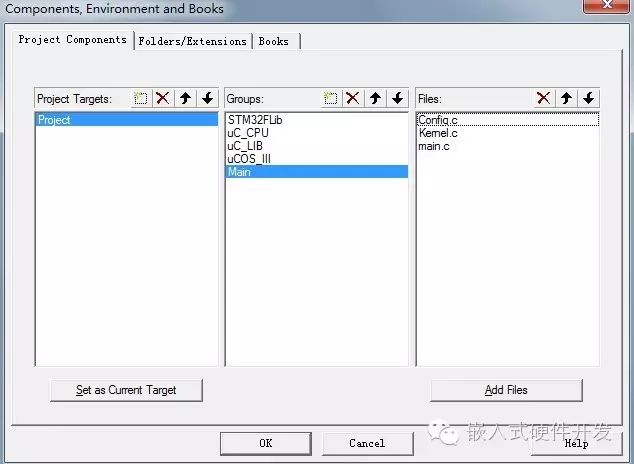This screenshot has height=464, width=634.
Task: Delete the selected file
Action: pyautogui.click(x=544, y=98)
